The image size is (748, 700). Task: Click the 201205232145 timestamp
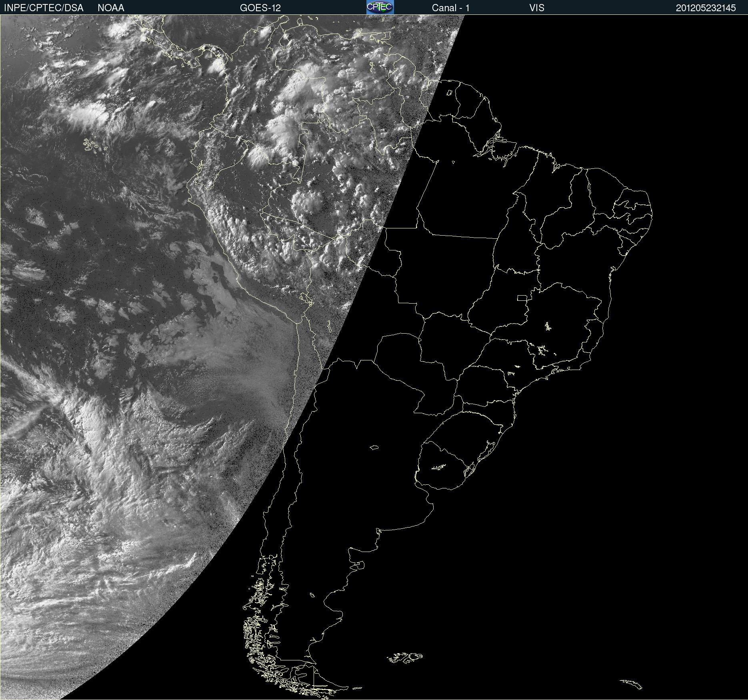706,8
